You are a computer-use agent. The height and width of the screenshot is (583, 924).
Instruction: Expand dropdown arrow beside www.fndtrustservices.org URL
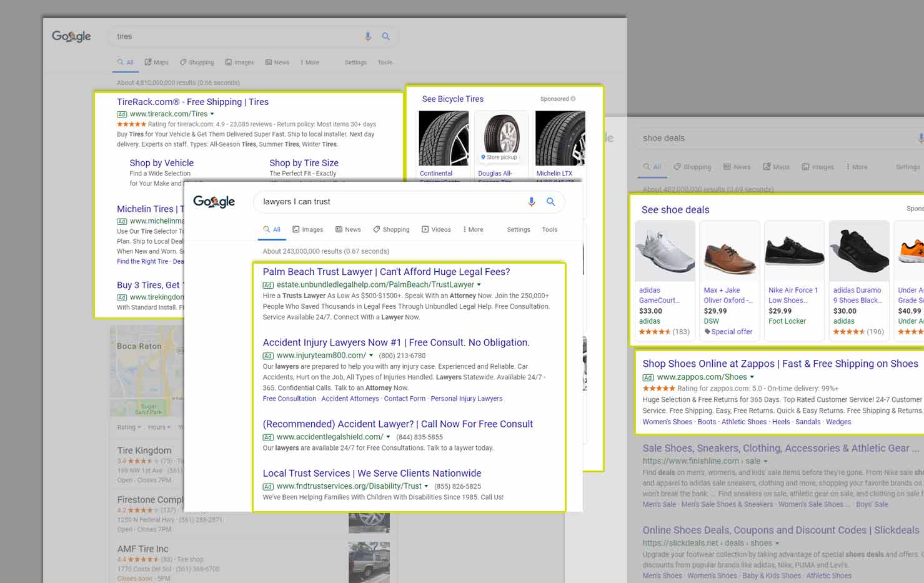pos(427,486)
